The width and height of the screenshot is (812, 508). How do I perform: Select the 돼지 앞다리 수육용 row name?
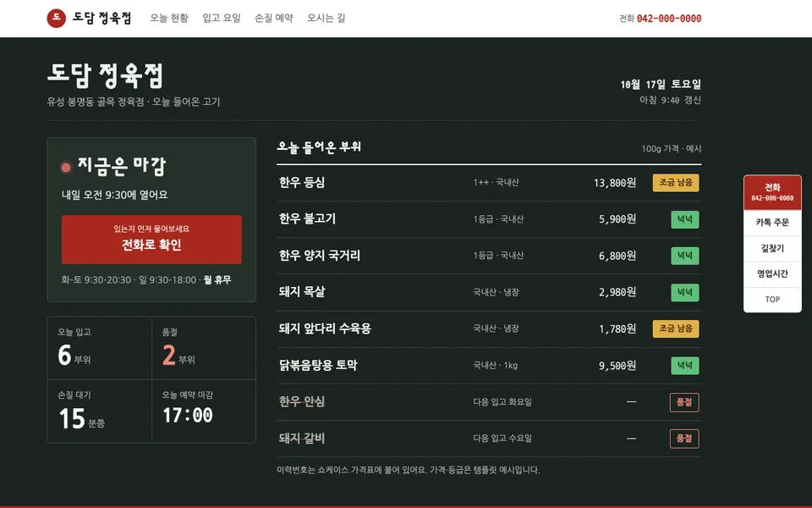point(325,329)
